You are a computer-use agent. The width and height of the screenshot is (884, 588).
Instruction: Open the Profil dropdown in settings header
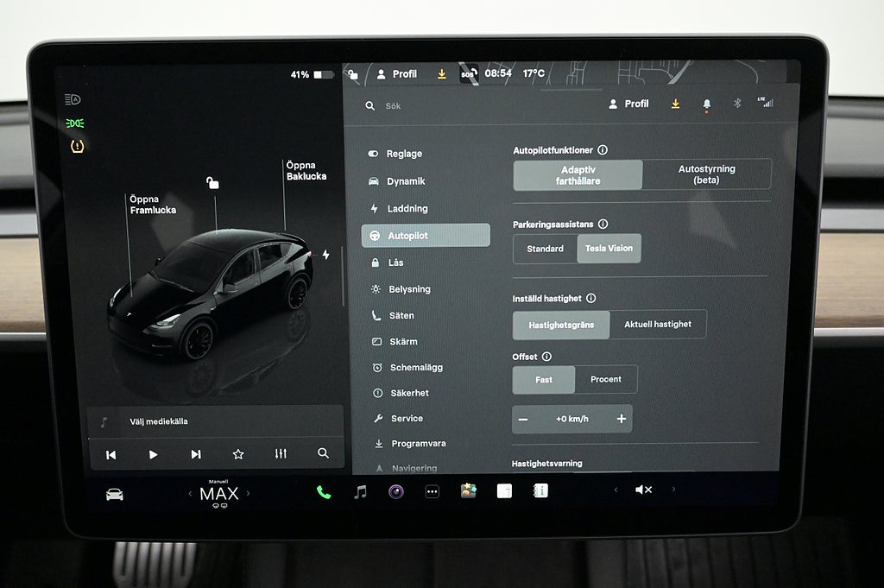(628, 104)
